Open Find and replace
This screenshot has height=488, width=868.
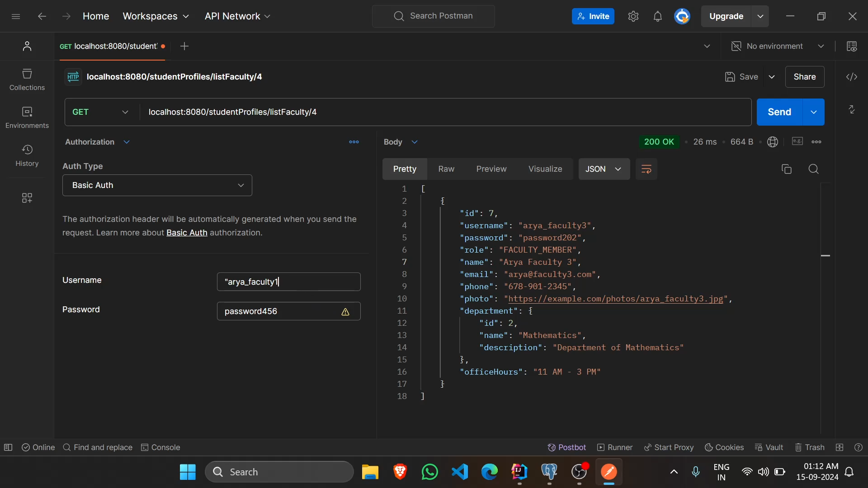coord(98,447)
